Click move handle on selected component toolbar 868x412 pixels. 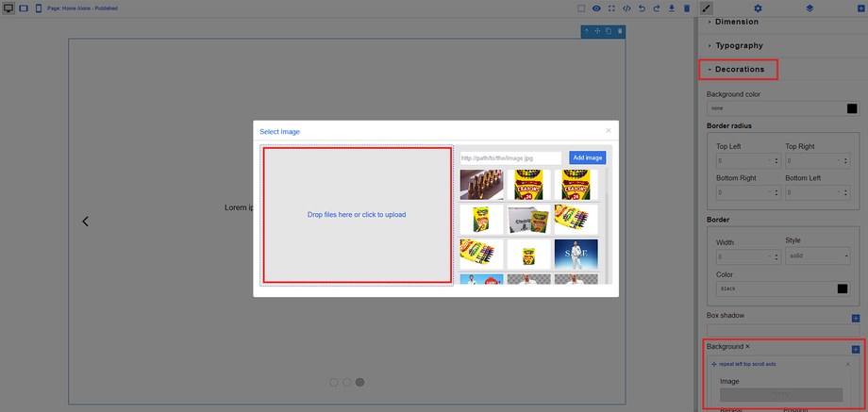point(598,31)
